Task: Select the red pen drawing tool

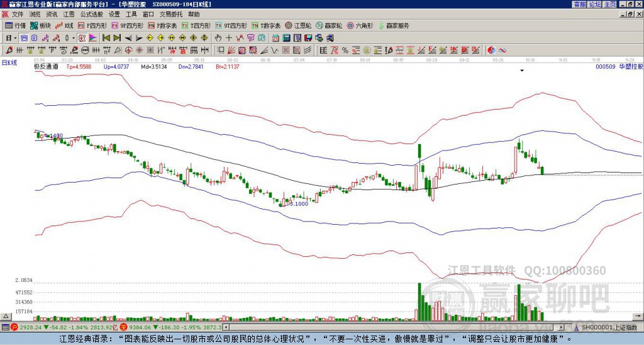Action: click(x=8, y=50)
